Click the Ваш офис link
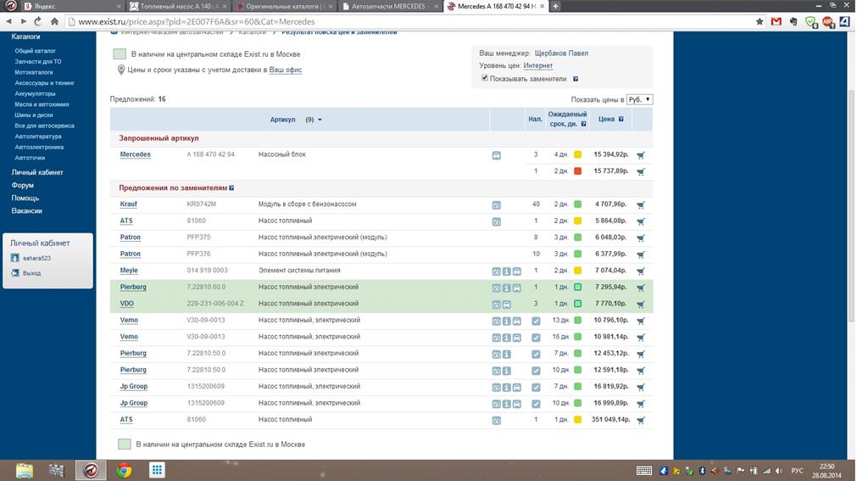Screen dimensions: 868x481 tap(285, 70)
